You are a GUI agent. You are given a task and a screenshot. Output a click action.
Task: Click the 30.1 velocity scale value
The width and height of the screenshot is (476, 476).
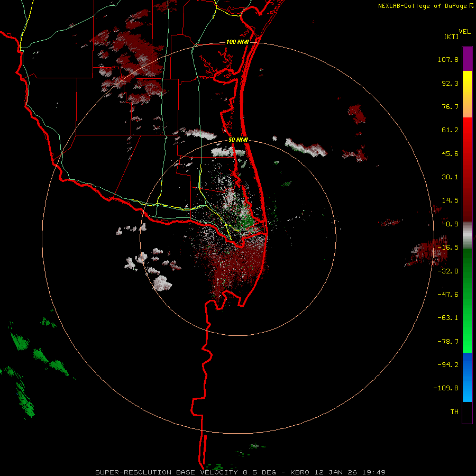(450, 177)
